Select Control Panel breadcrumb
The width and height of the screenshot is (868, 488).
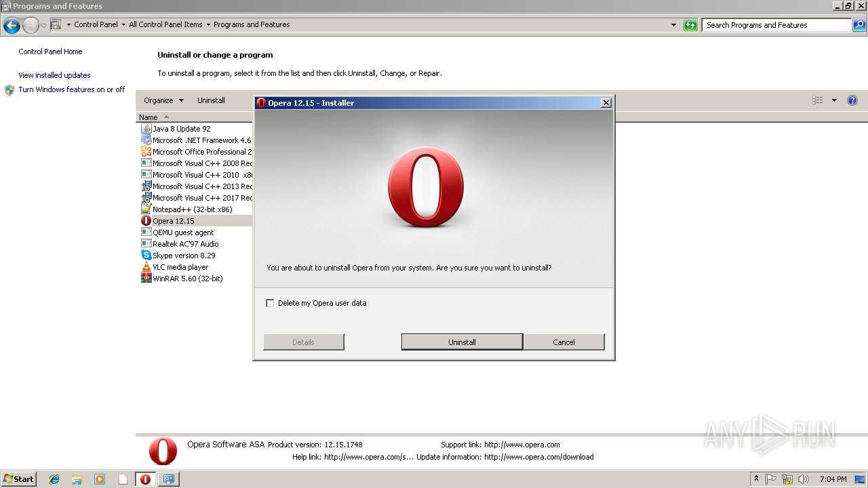pyautogui.click(x=96, y=25)
